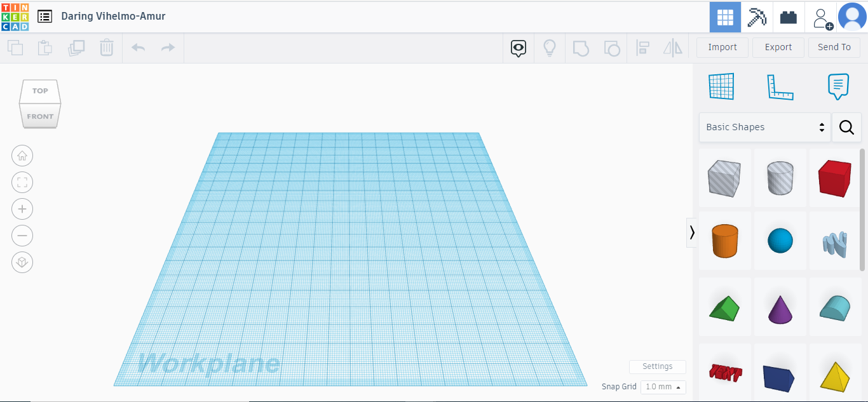The image size is (868, 402).
Task: Open the design list menu
Action: [44, 16]
